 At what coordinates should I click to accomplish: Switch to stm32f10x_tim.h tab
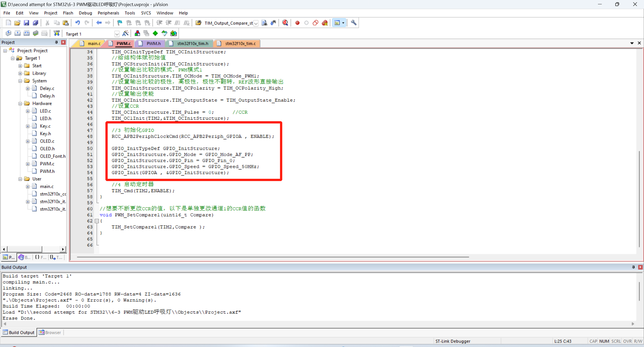click(x=192, y=44)
